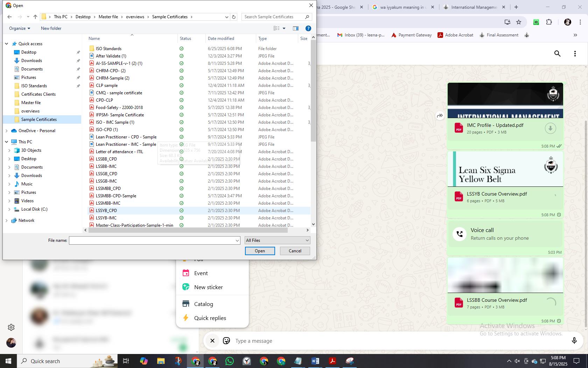Open Word from the taskbar
Screen dimensions: 588x368
pyautogui.click(x=315, y=361)
